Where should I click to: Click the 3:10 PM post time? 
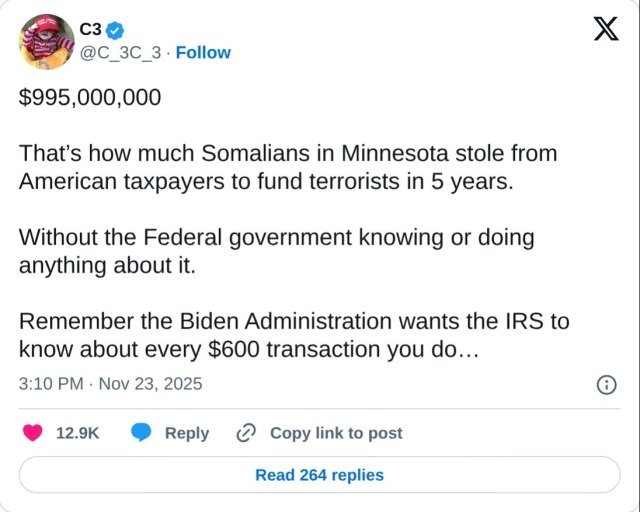click(49, 383)
